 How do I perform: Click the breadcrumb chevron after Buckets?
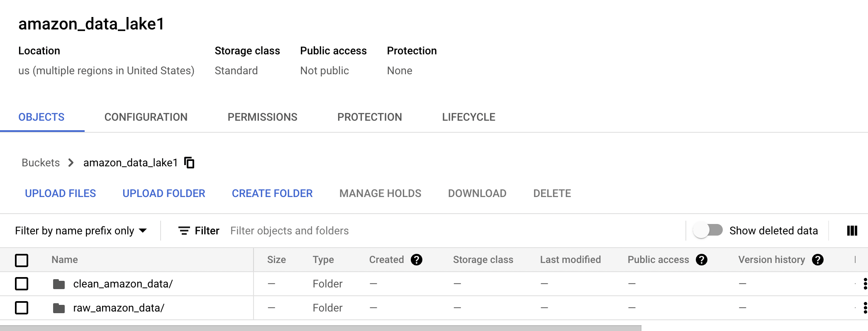[x=71, y=163]
